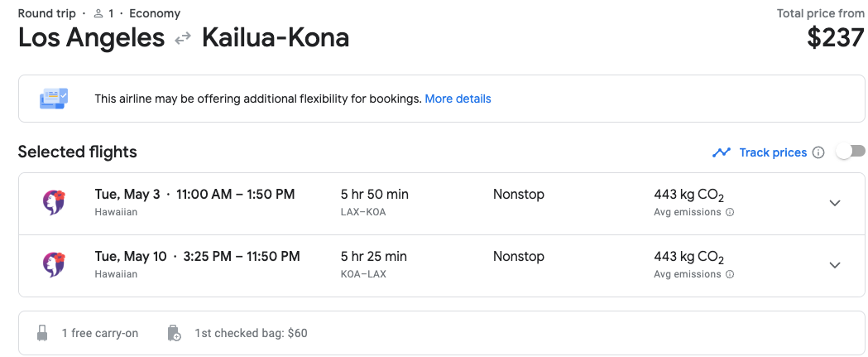This screenshot has width=868, height=357.
Task: Click the carry-on luggage icon
Action: [x=42, y=333]
